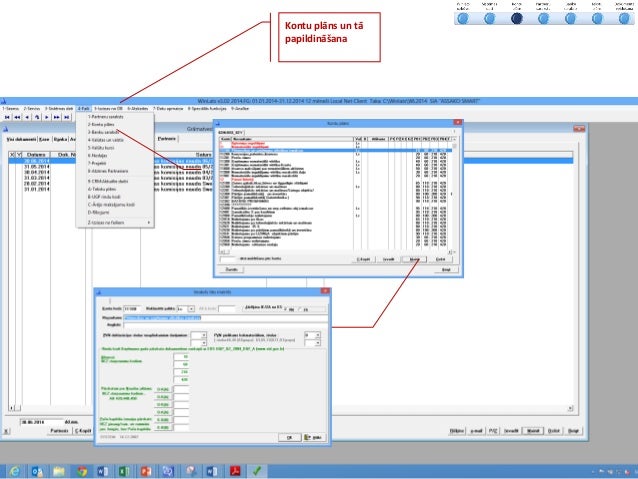This screenshot has width=638, height=479.
Task: Click the up-arrow sort toolbar icon
Action: (x=37, y=117)
